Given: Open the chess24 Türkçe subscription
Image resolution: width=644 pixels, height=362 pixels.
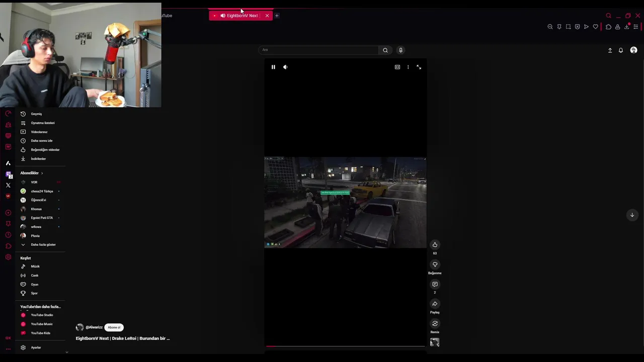Looking at the screenshot, I should 40,191.
